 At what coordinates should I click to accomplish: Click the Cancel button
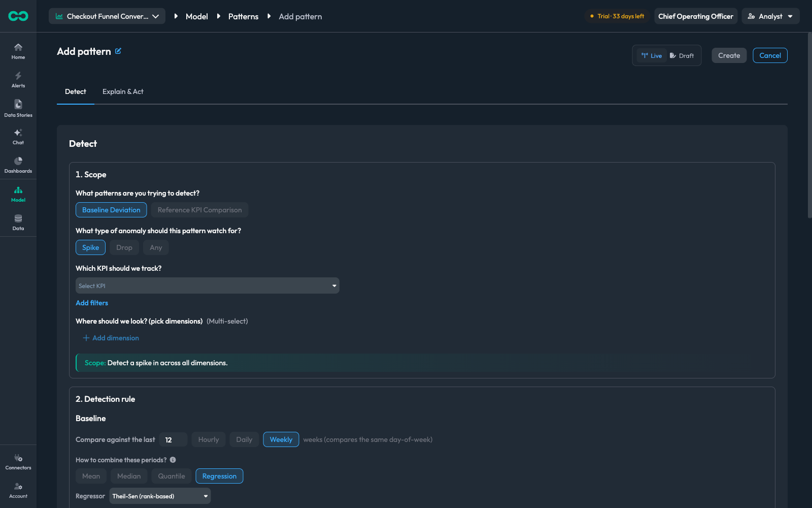[770, 55]
